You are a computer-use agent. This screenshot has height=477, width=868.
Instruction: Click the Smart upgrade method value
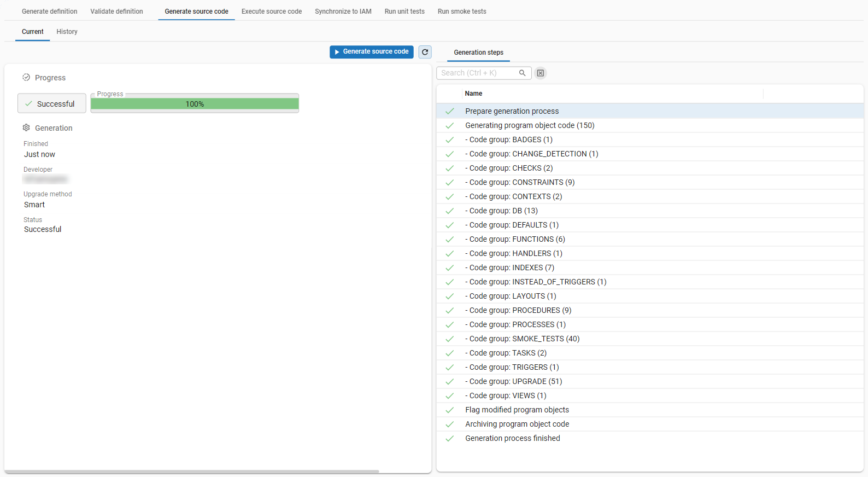[x=34, y=205]
